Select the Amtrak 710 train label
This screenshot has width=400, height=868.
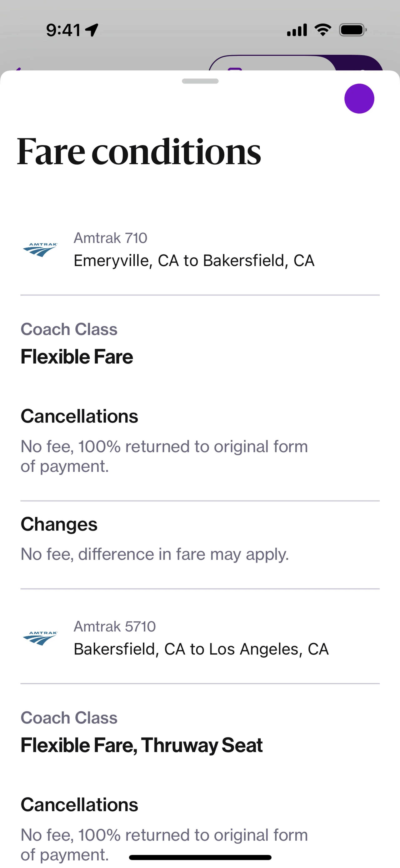(110, 238)
